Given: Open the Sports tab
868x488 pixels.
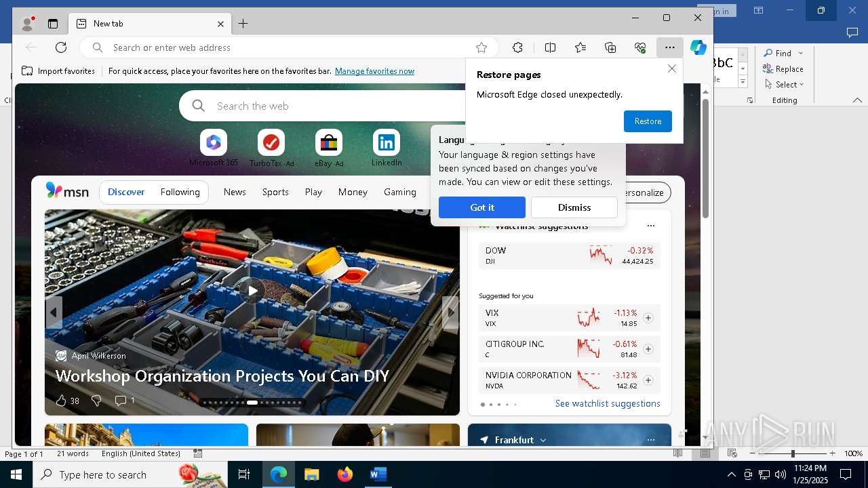Looking at the screenshot, I should coord(275,192).
